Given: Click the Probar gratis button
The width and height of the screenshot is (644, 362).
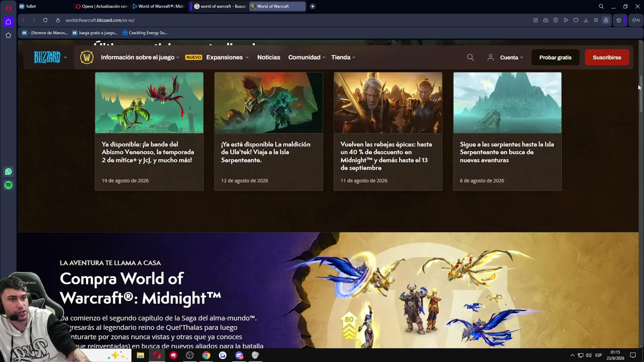Looking at the screenshot, I should [x=555, y=57].
